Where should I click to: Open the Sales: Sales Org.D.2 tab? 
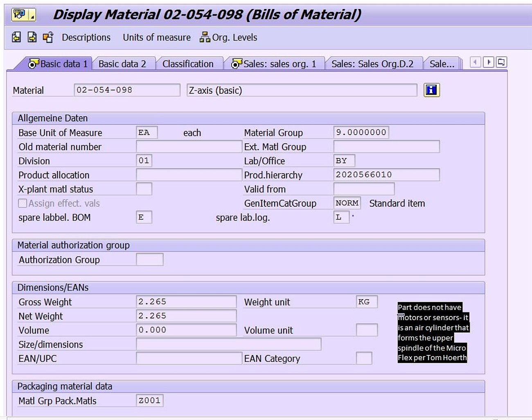[x=372, y=64]
